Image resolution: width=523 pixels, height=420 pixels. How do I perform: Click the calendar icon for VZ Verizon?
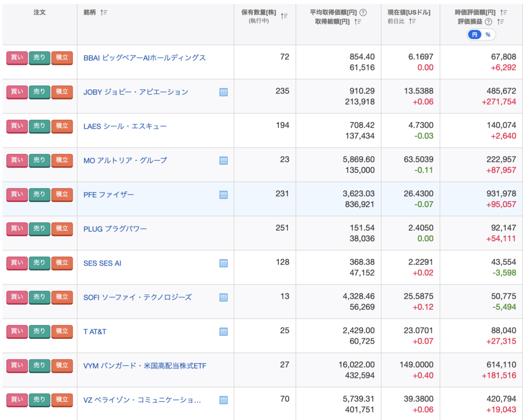pos(223,400)
